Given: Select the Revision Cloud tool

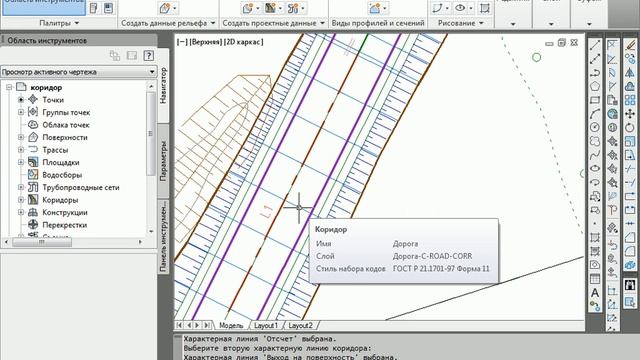Looking at the screenshot, I should coord(595,141).
